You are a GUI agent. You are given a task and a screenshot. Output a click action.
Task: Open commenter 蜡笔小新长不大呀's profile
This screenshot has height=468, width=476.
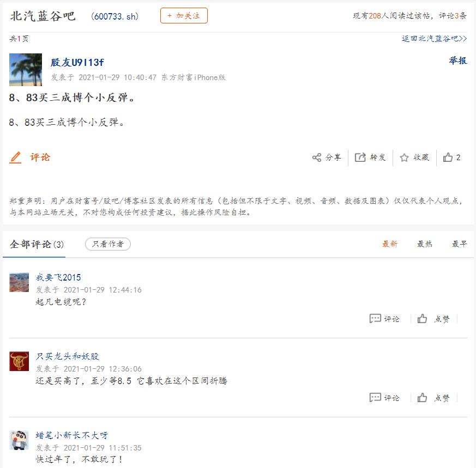point(72,435)
